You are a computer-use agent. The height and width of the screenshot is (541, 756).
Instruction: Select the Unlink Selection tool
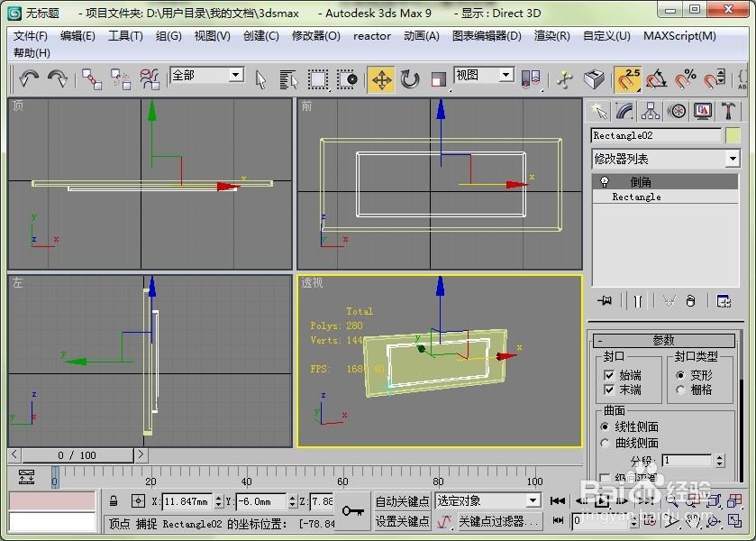[121, 78]
